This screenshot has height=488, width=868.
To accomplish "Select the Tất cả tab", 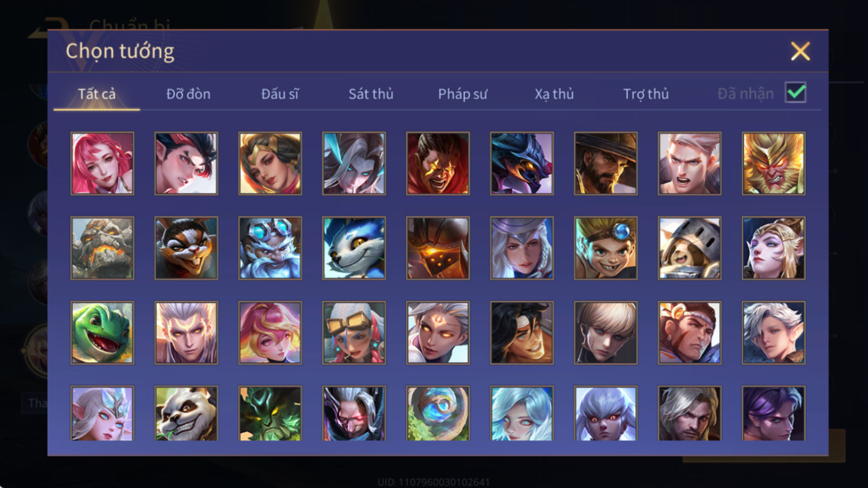I will tap(97, 94).
